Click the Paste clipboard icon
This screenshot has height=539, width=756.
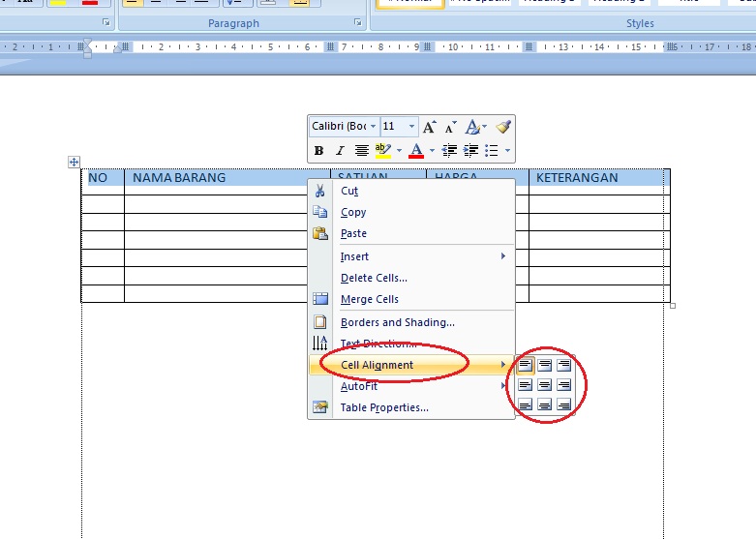pyautogui.click(x=320, y=233)
